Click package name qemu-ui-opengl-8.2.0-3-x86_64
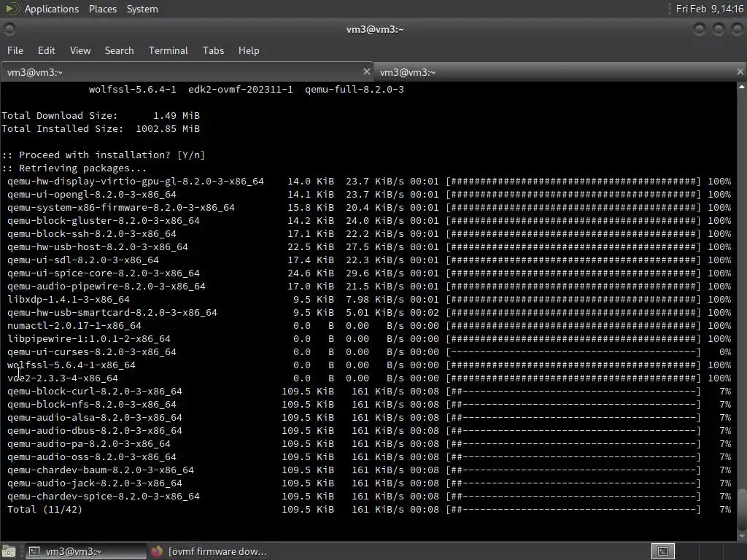747x560 pixels. point(91,194)
